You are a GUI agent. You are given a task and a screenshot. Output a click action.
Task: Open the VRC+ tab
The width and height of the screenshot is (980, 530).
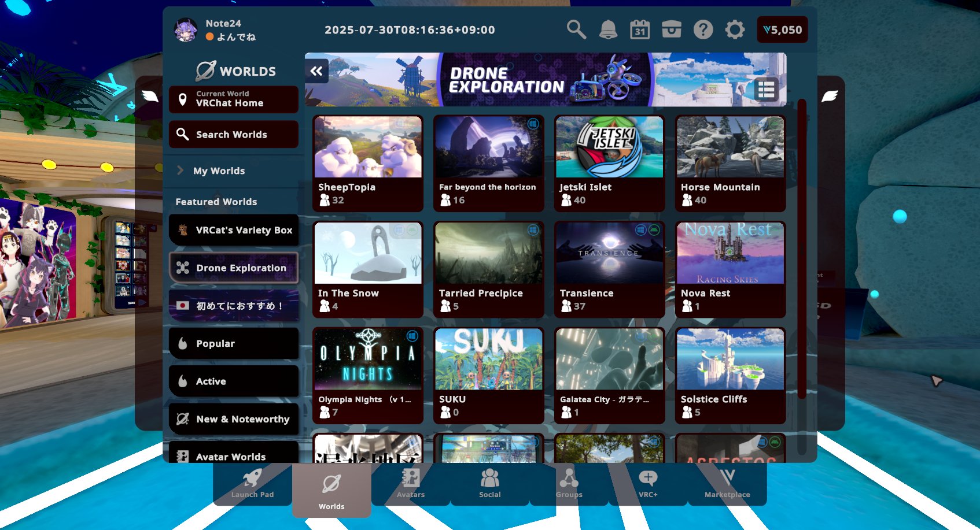click(648, 484)
